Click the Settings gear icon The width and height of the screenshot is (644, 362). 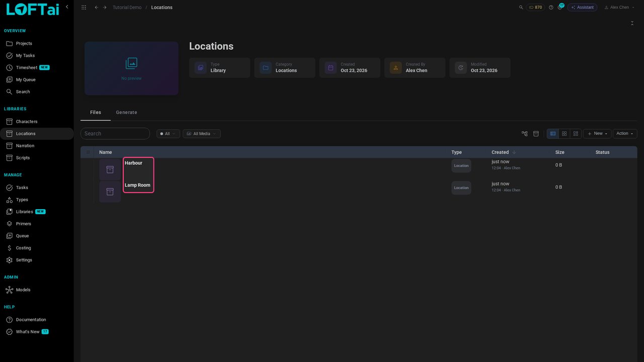point(9,260)
